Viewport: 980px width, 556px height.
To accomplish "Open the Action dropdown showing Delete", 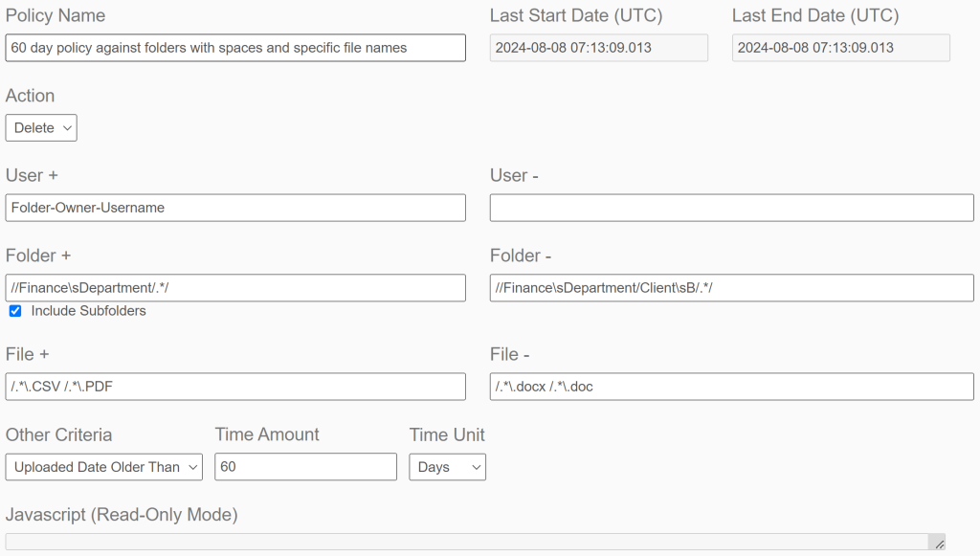I will (x=41, y=128).
